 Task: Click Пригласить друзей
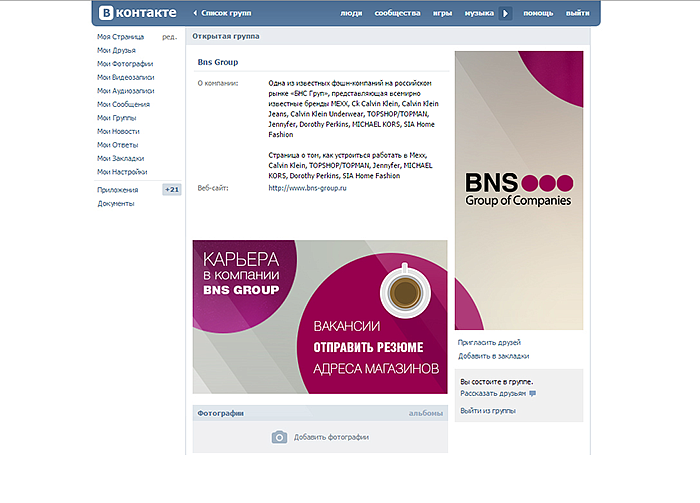click(489, 342)
